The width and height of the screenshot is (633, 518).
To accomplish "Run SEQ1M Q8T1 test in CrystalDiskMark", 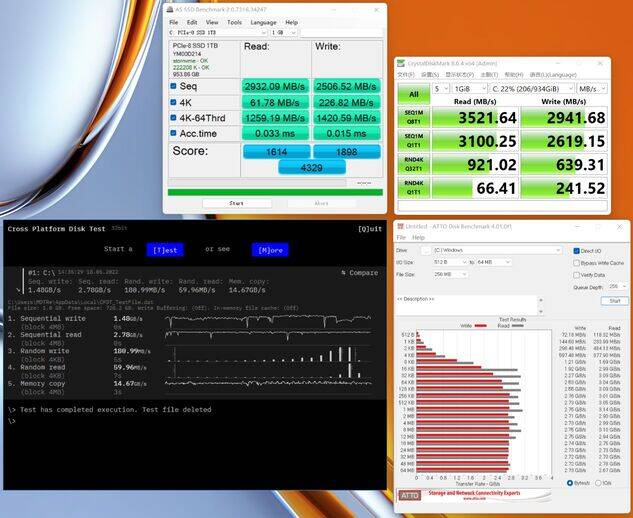I will tap(414, 117).
